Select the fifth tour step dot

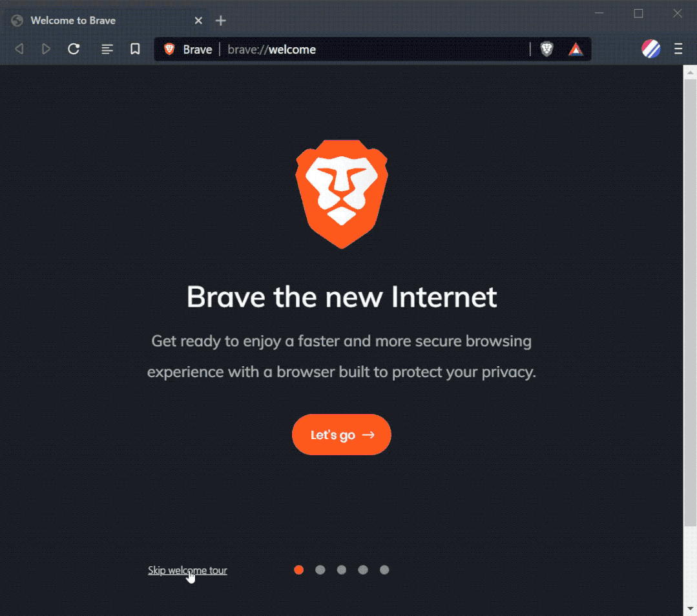pyautogui.click(x=384, y=570)
